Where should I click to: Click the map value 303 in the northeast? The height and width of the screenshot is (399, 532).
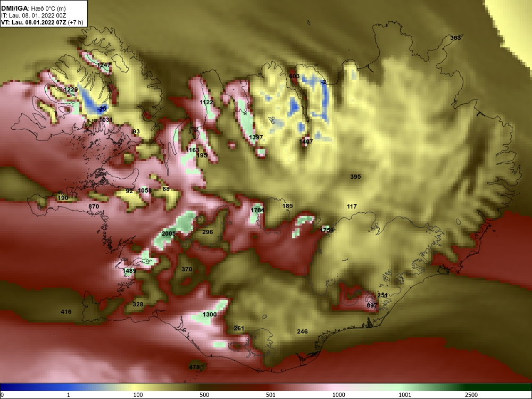click(x=455, y=38)
